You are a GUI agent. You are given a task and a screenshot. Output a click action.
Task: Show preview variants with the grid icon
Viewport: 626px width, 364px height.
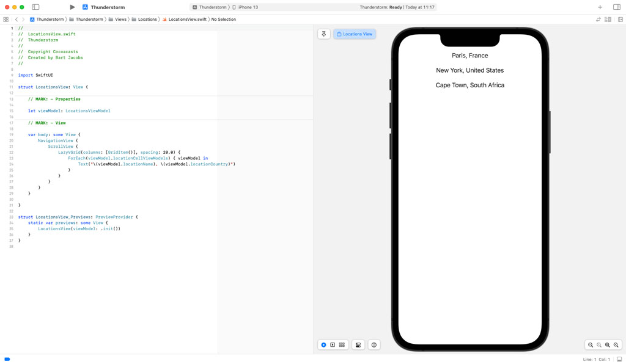[341, 344]
